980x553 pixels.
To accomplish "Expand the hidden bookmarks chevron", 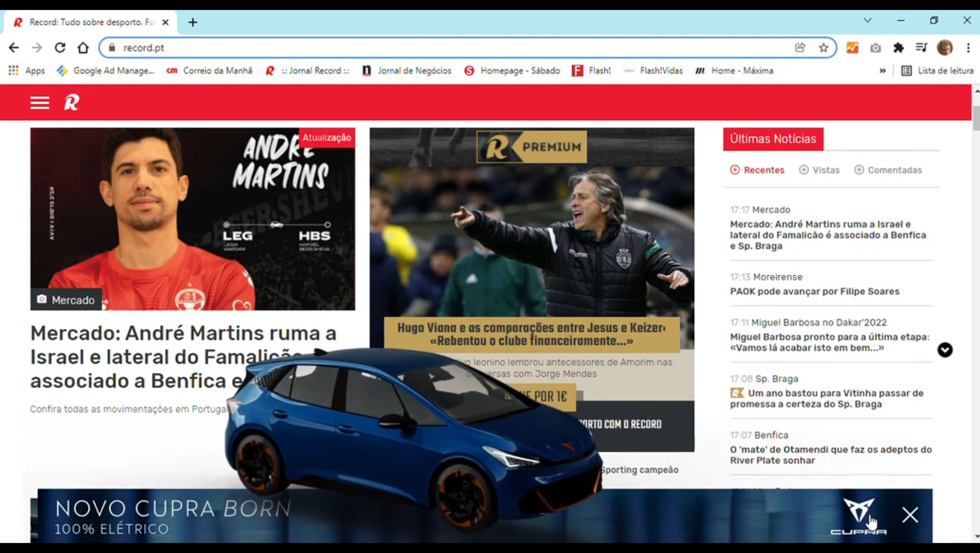I will click(x=882, y=71).
